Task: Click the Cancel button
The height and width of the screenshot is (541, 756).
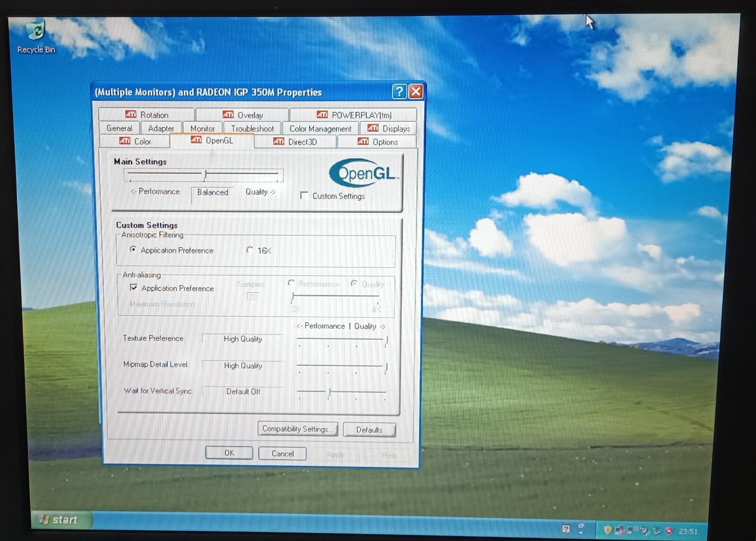Action: (283, 454)
